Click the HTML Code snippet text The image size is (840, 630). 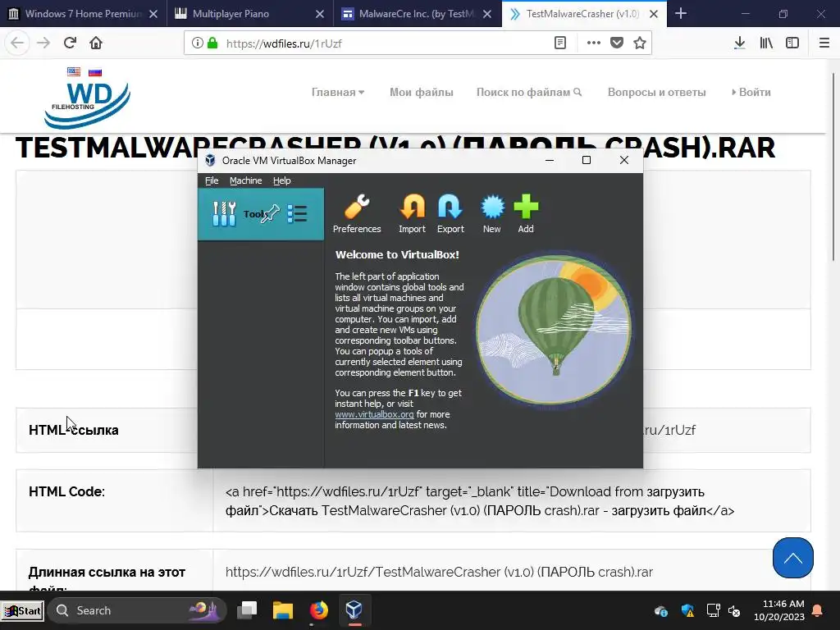click(479, 501)
